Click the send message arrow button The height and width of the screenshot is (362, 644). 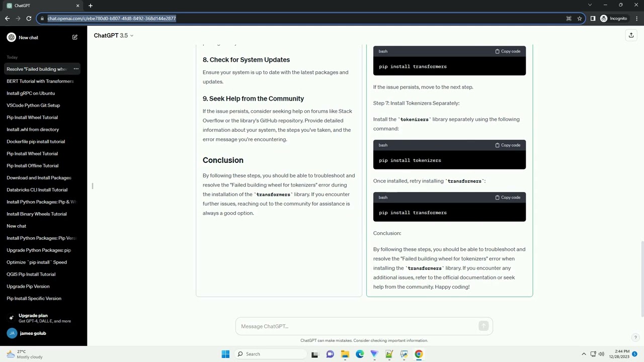(x=484, y=326)
